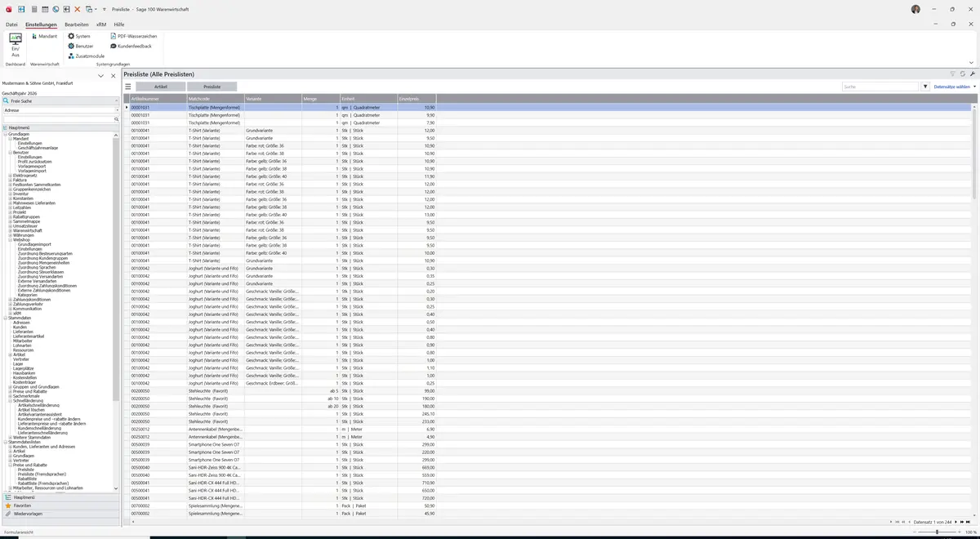Sort by the Matchcode column header
The width and height of the screenshot is (980, 539).
pos(215,99)
